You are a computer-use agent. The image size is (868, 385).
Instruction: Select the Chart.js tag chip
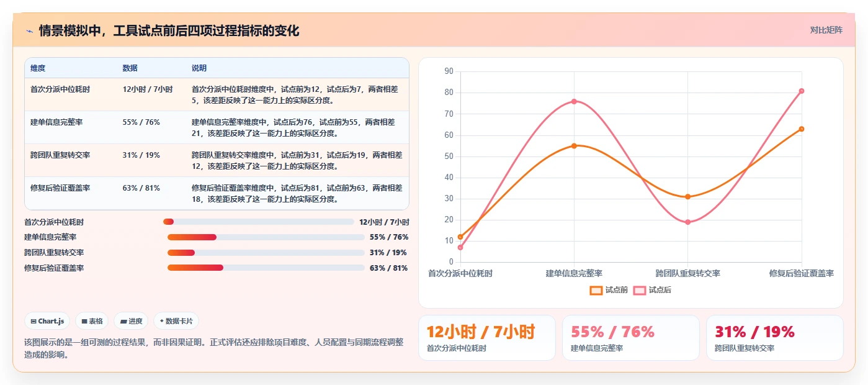(x=47, y=321)
